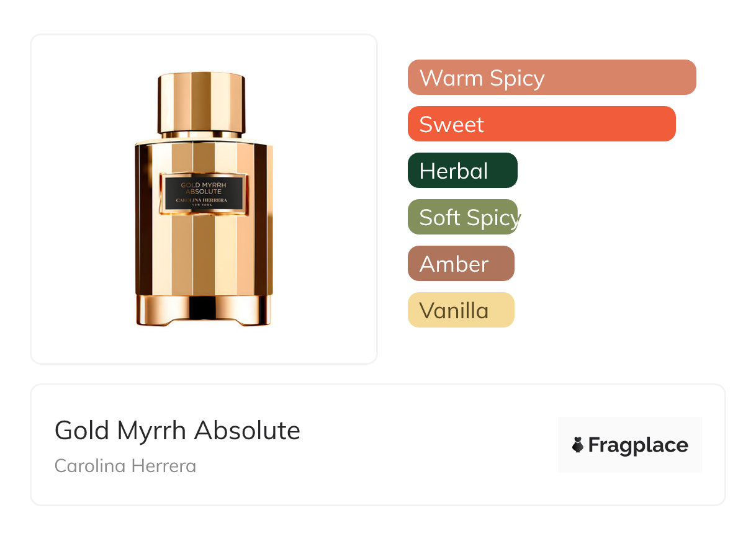The height and width of the screenshot is (536, 756).
Task: Click the product image card background
Action: tap(204, 199)
